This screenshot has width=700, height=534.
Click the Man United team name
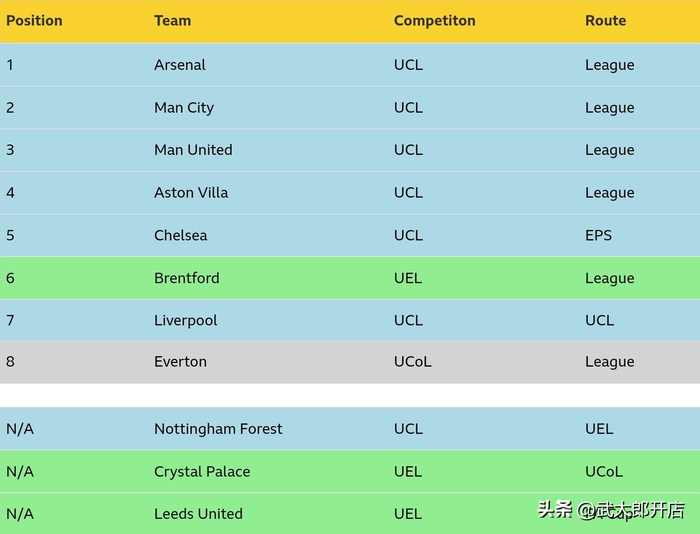[193, 150]
